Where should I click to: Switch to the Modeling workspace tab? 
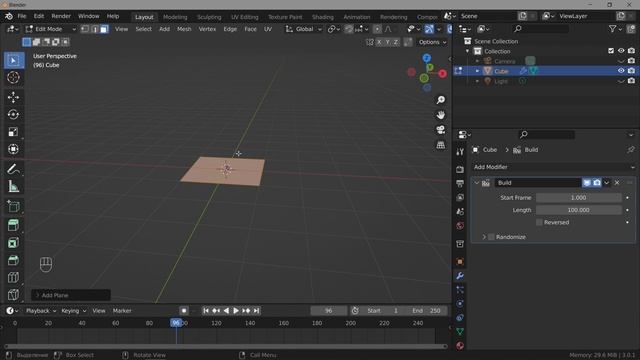click(x=175, y=17)
